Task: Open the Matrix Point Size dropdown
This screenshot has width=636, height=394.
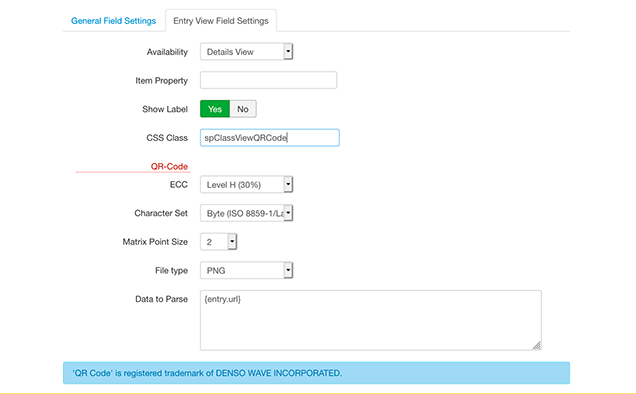Action: [x=218, y=242]
